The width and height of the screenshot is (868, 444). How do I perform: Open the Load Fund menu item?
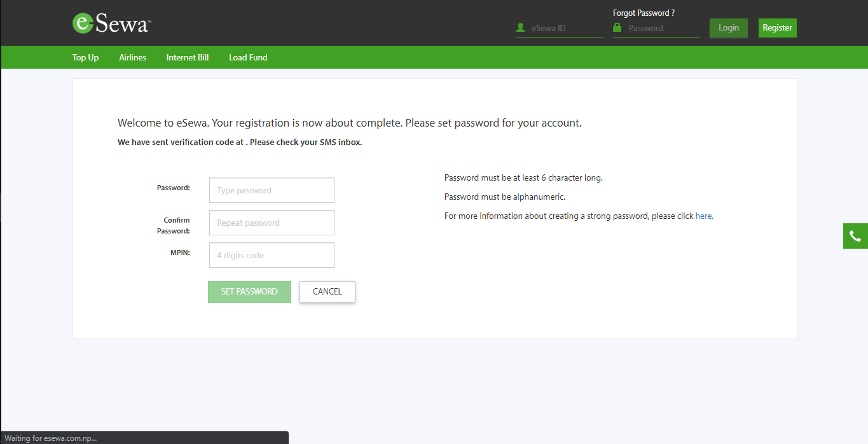coord(248,57)
